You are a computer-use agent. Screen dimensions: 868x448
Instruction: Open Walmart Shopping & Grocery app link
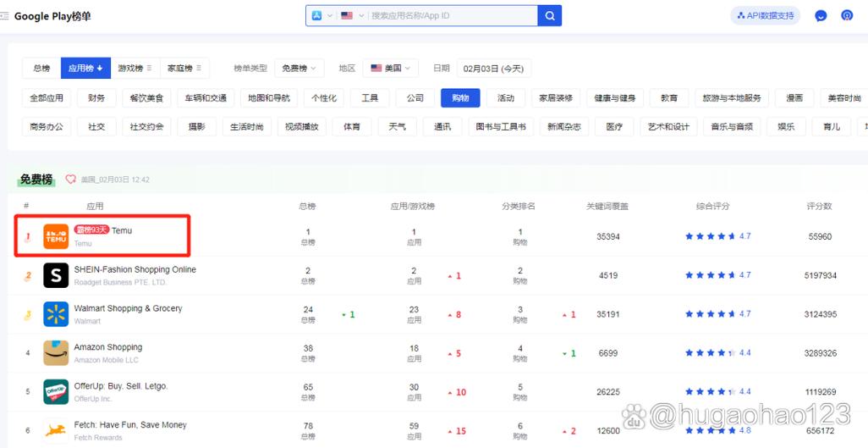[128, 308]
